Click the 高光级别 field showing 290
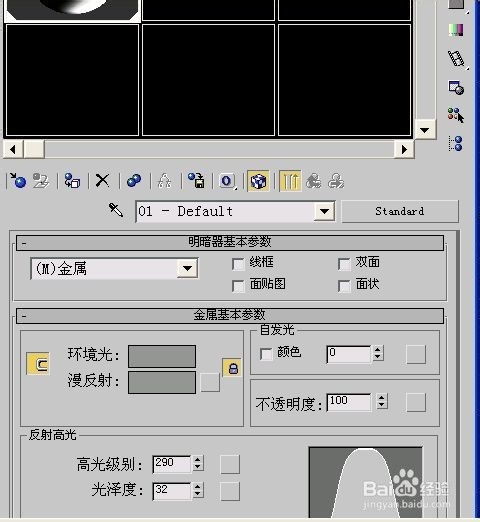Image resolution: width=480 pixels, height=522 pixels. pyautogui.click(x=172, y=464)
